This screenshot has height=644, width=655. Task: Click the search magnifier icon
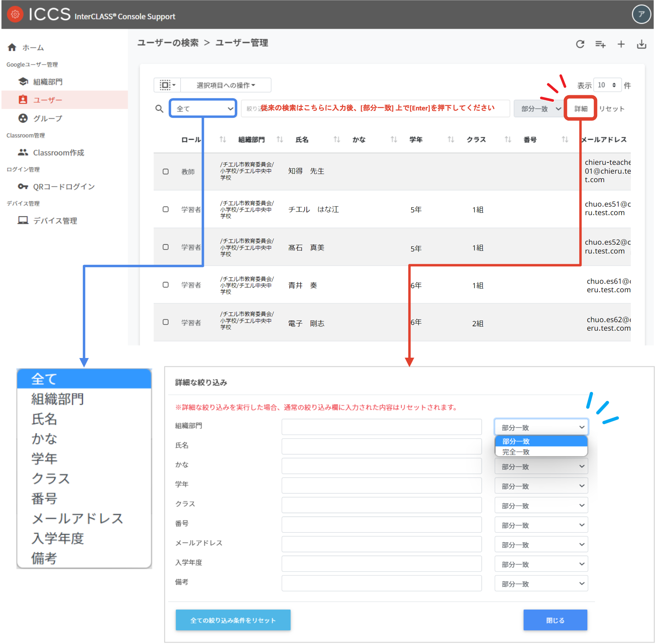click(x=160, y=108)
